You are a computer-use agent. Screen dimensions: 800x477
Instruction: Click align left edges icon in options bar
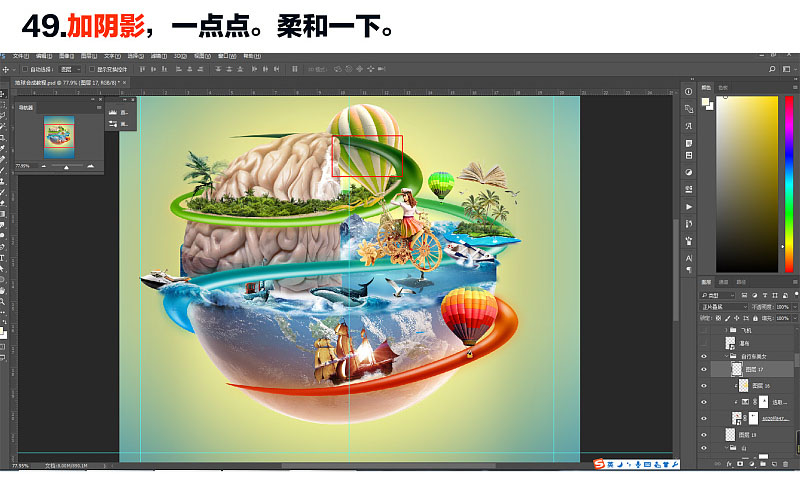coord(179,69)
